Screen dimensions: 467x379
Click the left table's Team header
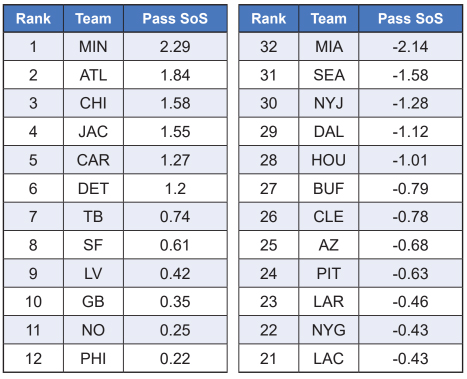coord(93,19)
